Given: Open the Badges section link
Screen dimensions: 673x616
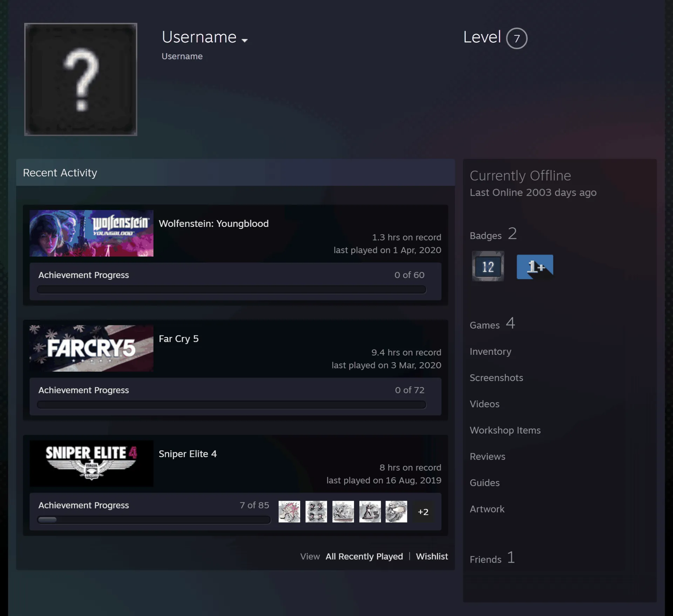Looking at the screenshot, I should [493, 234].
